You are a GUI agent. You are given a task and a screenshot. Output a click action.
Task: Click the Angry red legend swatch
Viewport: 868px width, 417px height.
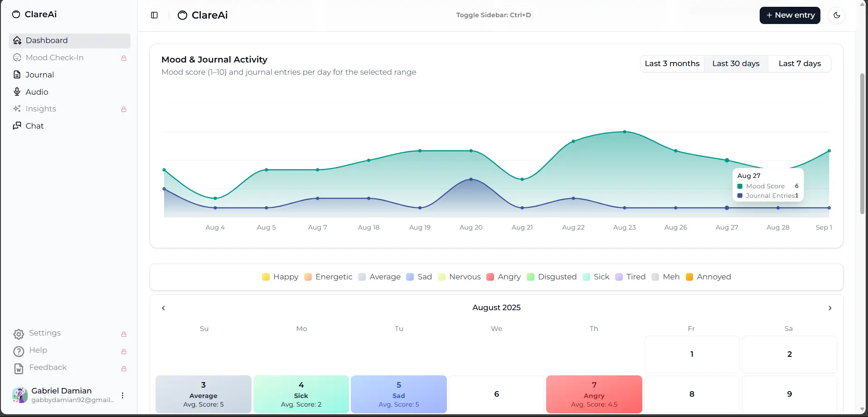click(490, 277)
